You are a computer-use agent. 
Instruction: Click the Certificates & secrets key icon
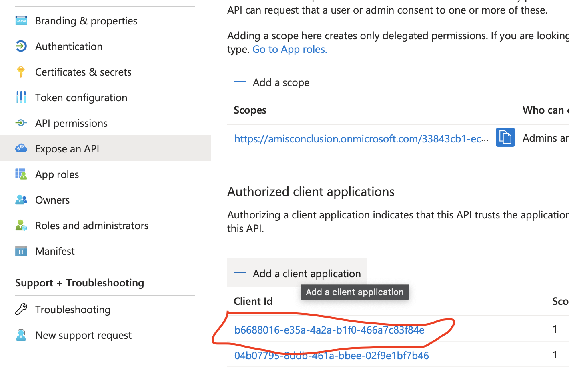(21, 72)
